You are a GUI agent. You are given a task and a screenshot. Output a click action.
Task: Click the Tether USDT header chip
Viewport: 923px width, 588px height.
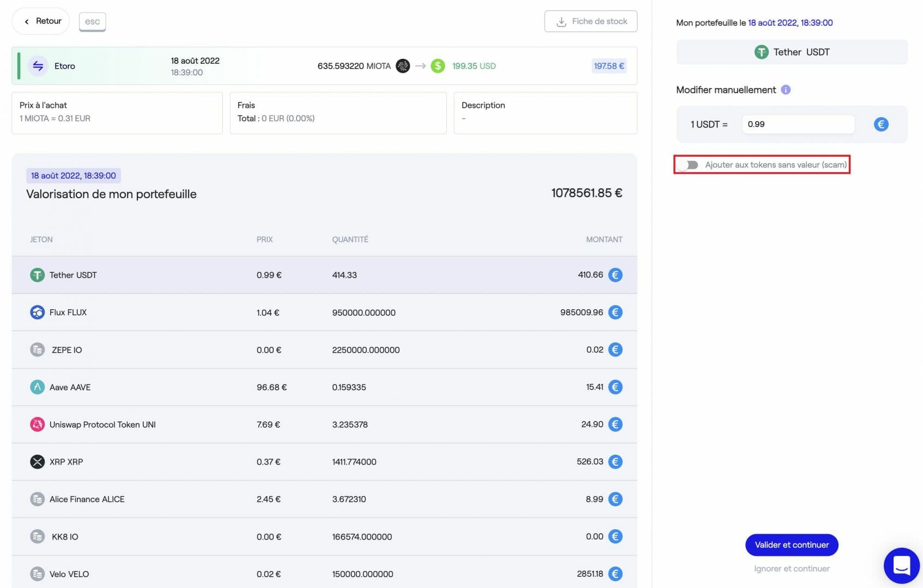792,52
